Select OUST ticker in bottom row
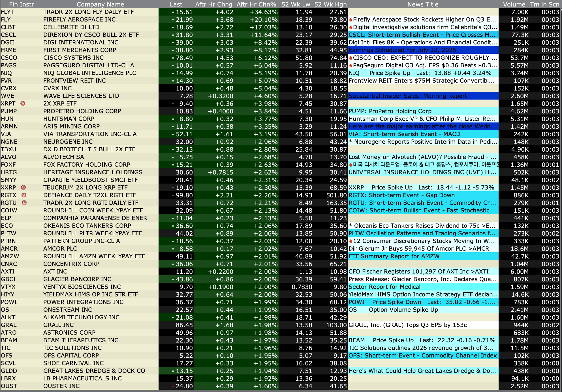The width and height of the screenshot is (562, 392). tap(9, 386)
